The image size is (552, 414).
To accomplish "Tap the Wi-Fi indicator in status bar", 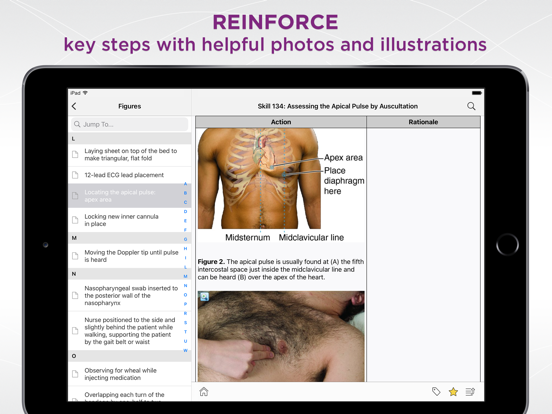I will pos(85,93).
